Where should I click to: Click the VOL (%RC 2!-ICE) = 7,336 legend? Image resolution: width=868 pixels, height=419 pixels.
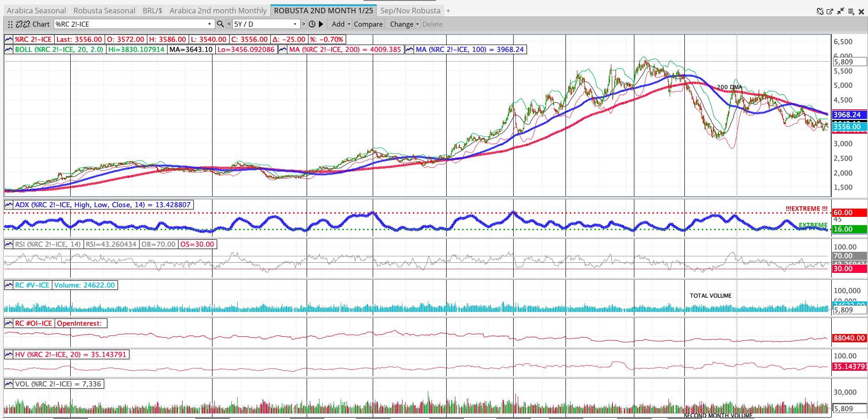click(58, 384)
